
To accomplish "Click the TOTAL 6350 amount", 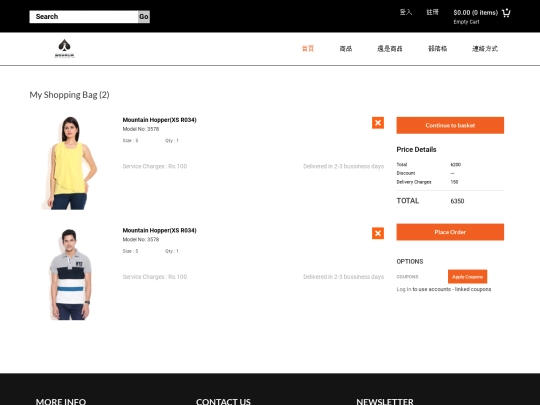I will click(457, 201).
